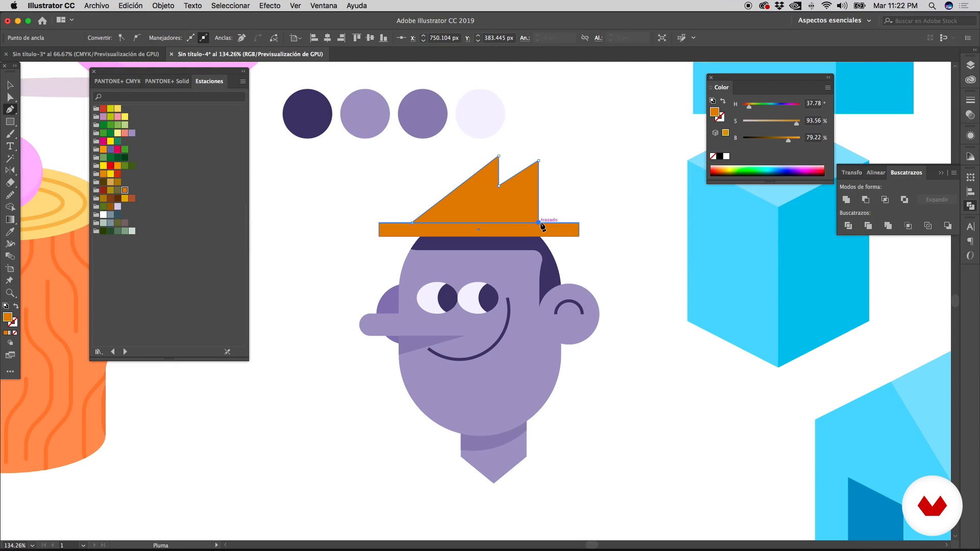Swap fill and stroke in Color panel
The image size is (980, 551).
723,101
